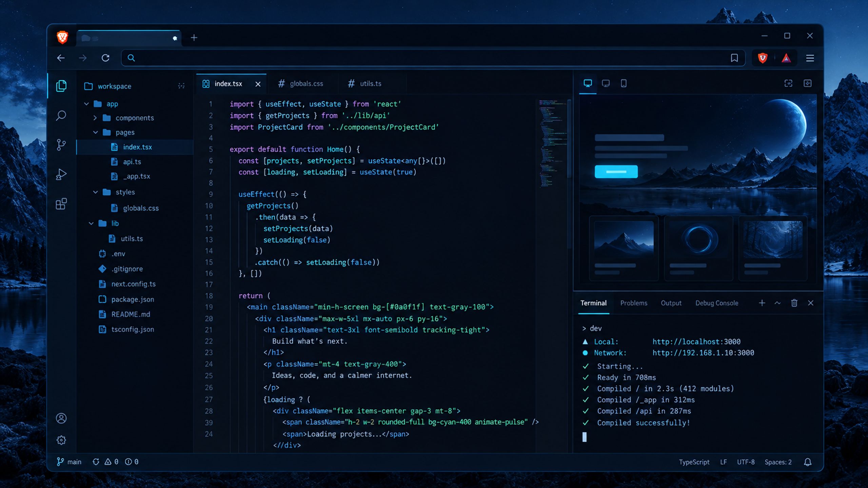Screen dimensions: 868x488
Task: Open the Extensions icon in the activity bar
Action: [61, 204]
